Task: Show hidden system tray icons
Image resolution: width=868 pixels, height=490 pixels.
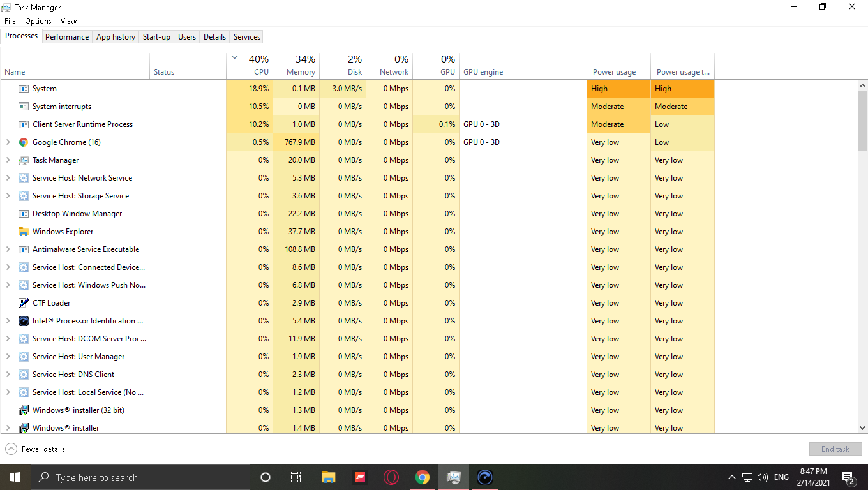Action: click(731, 477)
